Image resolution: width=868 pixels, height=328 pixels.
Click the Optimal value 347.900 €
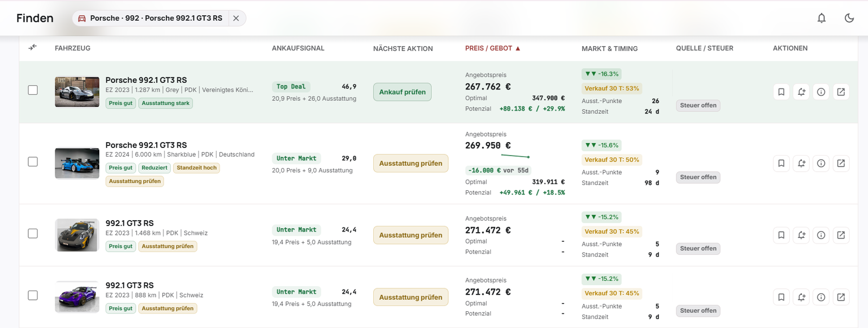point(548,98)
